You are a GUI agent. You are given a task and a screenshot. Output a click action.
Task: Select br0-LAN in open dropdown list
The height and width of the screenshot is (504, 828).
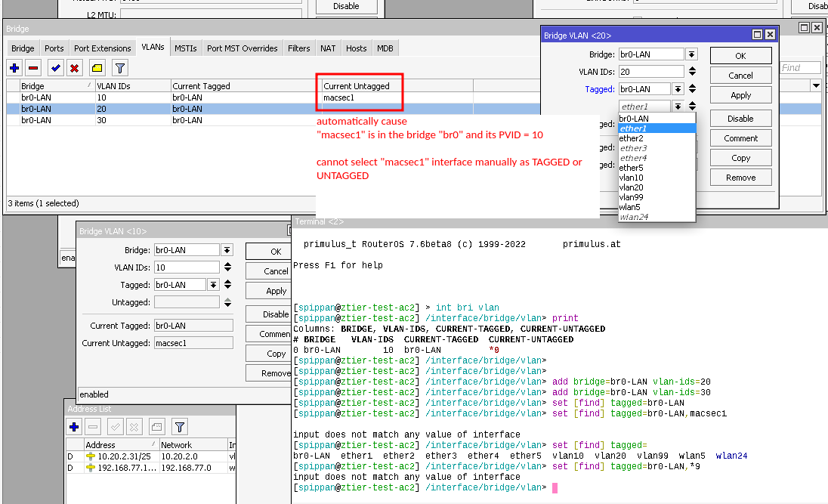click(657, 119)
